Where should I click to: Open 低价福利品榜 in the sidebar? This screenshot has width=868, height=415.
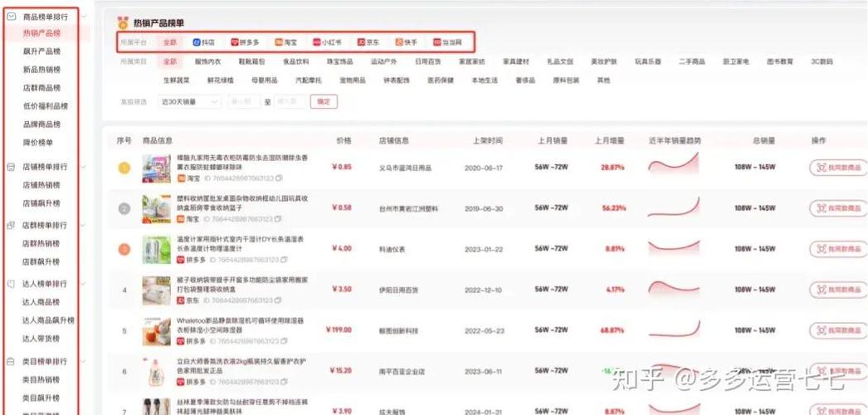point(46,106)
